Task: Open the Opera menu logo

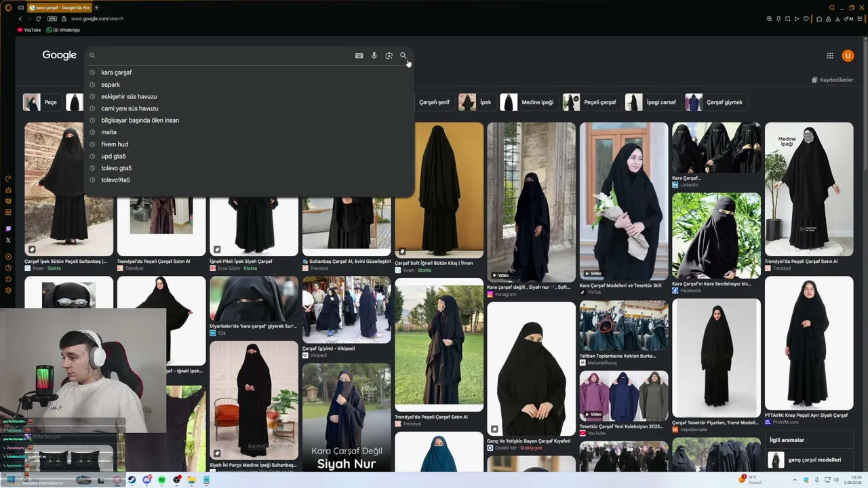Action: [x=8, y=7]
